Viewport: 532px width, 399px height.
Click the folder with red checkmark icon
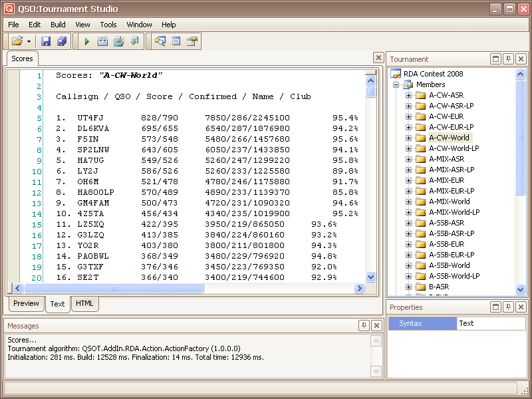(118, 41)
